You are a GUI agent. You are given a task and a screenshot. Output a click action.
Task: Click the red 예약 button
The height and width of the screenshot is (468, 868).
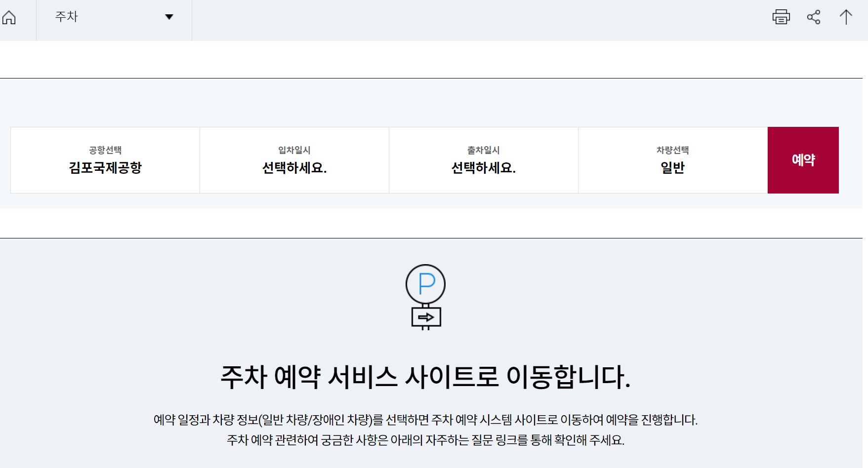(x=803, y=160)
